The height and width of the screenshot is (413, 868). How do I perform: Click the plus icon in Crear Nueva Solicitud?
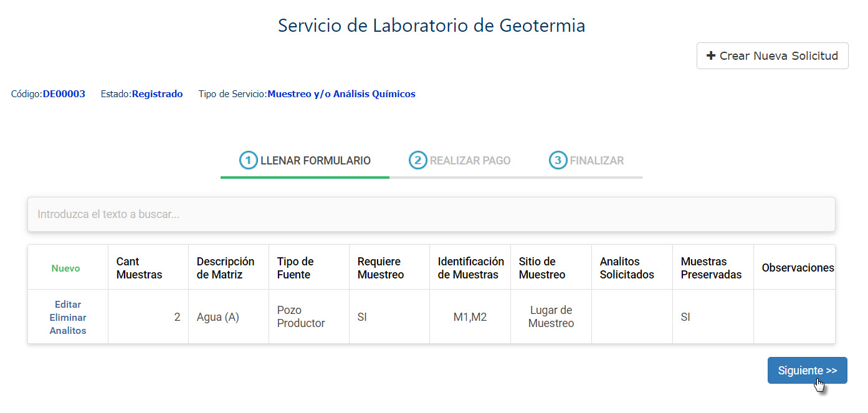click(710, 55)
